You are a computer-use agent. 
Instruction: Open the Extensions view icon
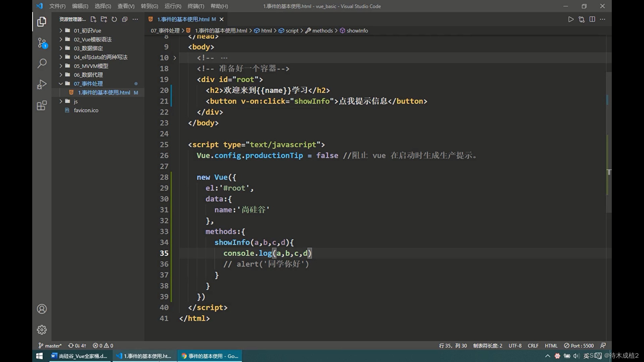click(42, 106)
